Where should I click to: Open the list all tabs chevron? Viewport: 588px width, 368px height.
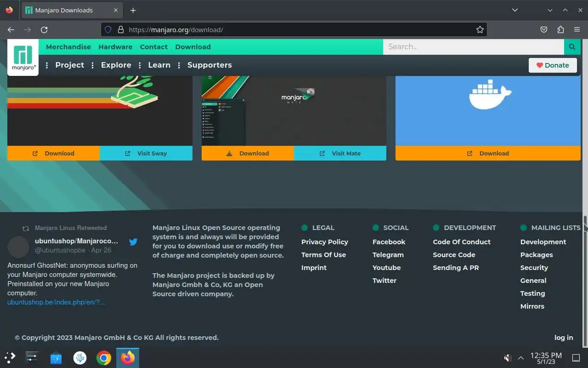515,10
